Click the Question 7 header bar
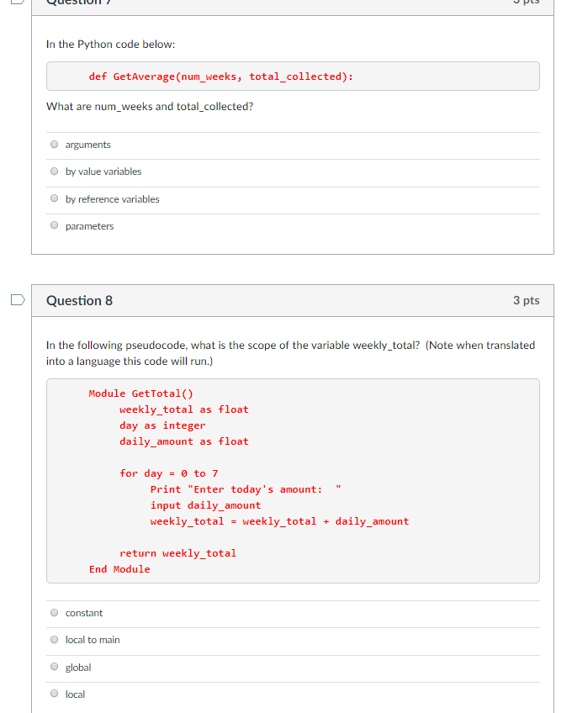 pos(293,3)
